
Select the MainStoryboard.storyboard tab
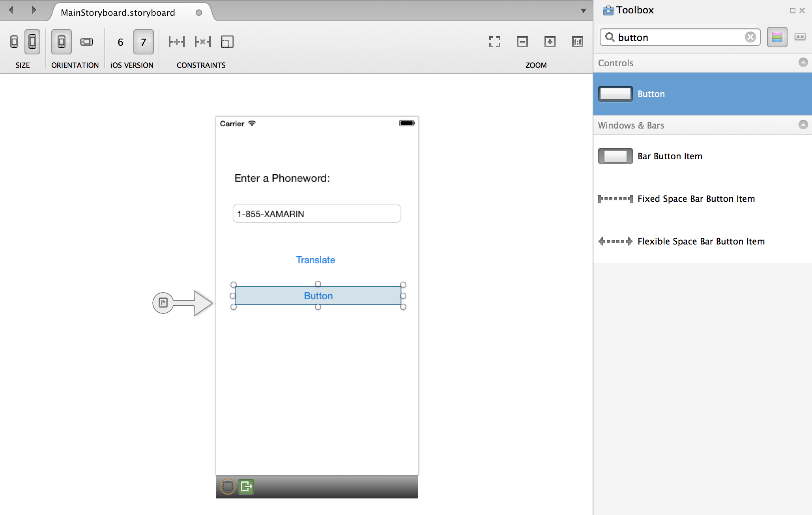click(x=118, y=13)
